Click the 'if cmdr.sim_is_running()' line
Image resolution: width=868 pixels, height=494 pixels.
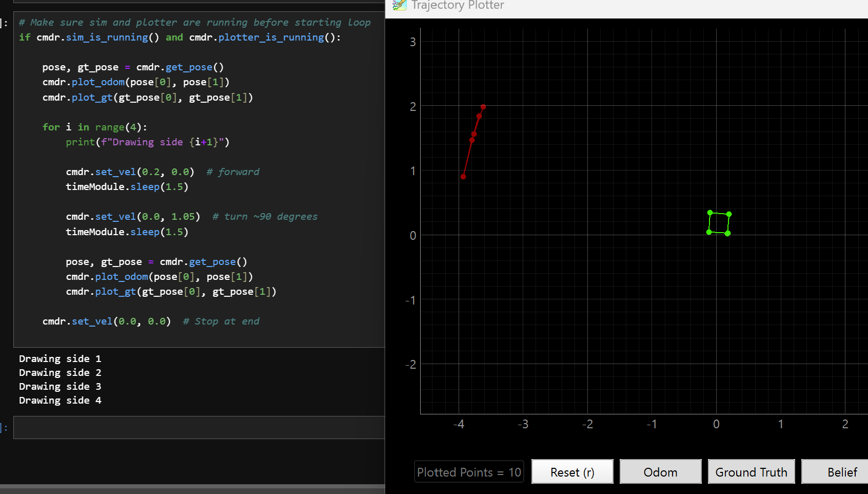pyautogui.click(x=180, y=37)
